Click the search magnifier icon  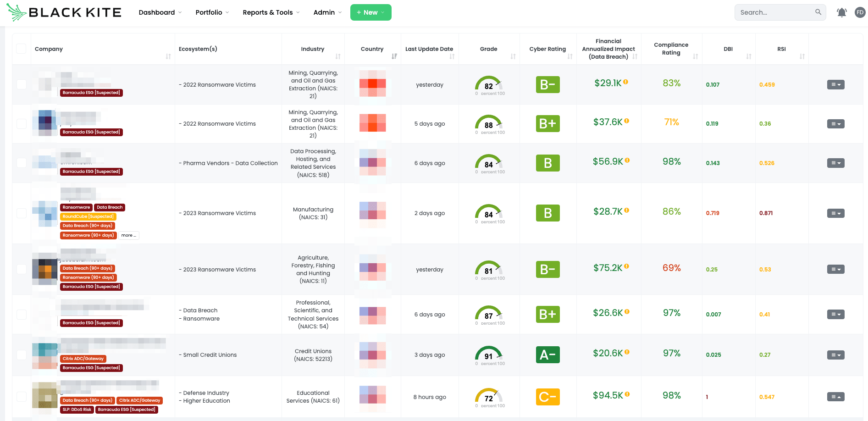[818, 12]
